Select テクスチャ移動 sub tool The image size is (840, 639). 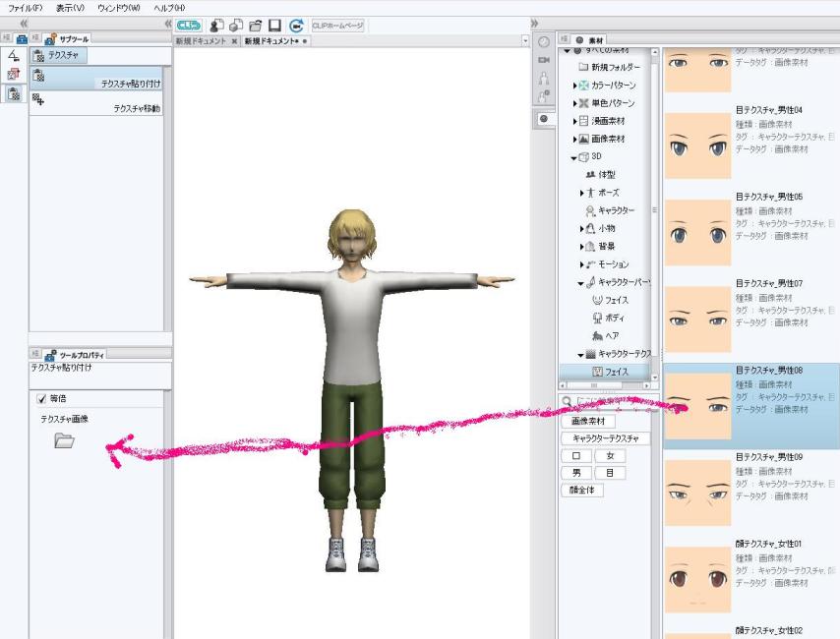click(x=96, y=107)
